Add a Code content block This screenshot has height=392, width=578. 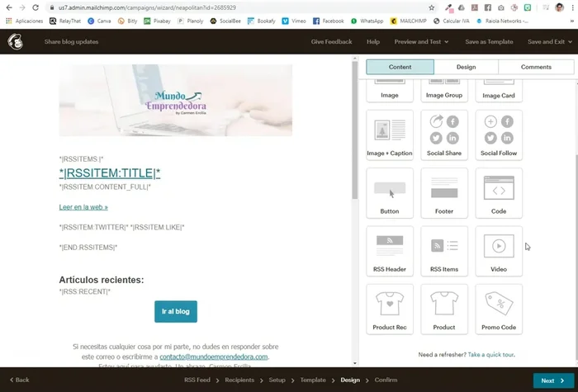(499, 193)
